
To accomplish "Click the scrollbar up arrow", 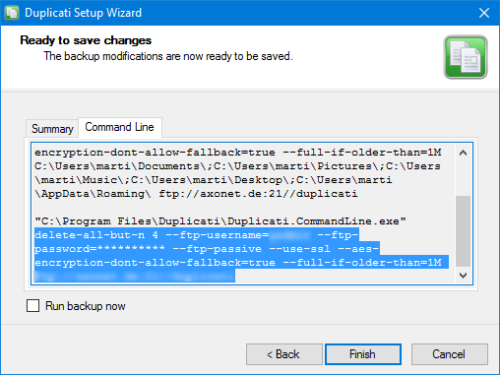I will pos(463,153).
